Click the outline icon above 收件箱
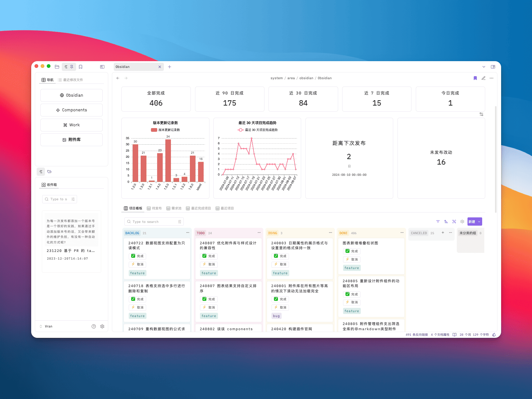 tap(41, 172)
